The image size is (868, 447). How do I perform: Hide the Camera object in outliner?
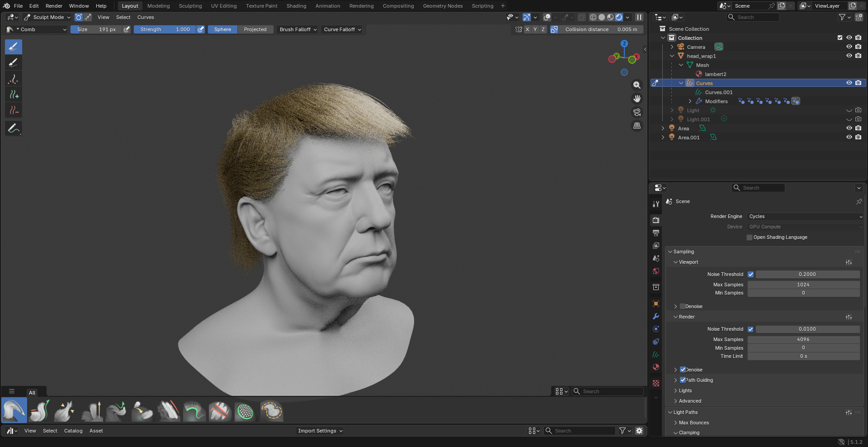coord(849,47)
